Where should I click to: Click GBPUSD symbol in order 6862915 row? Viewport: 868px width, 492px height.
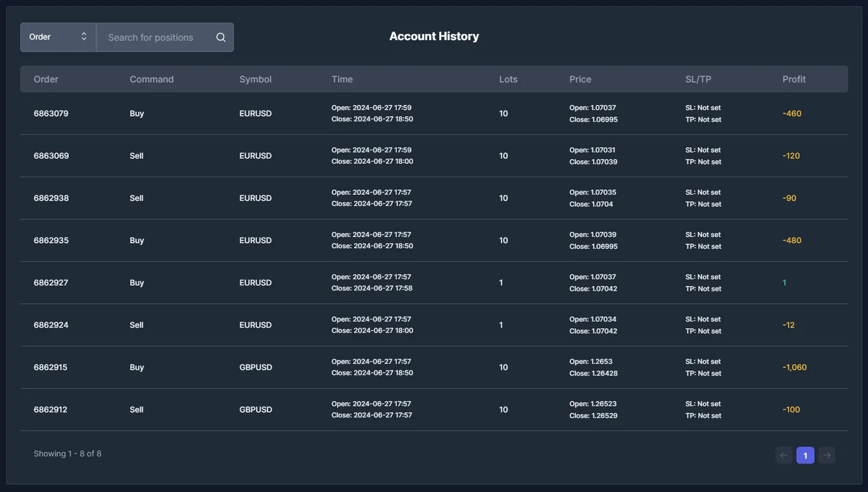[255, 367]
